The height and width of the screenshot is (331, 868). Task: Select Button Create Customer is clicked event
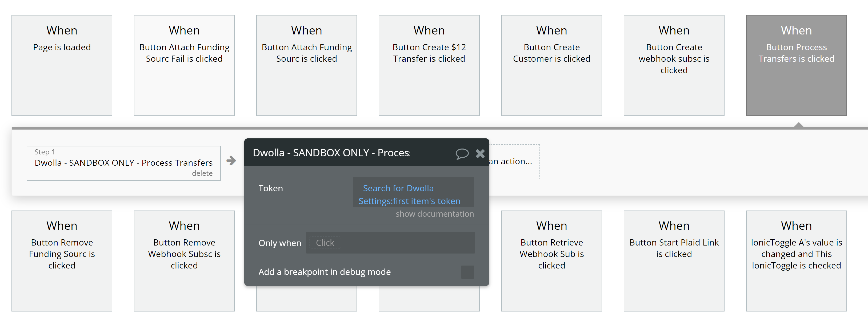(x=551, y=65)
